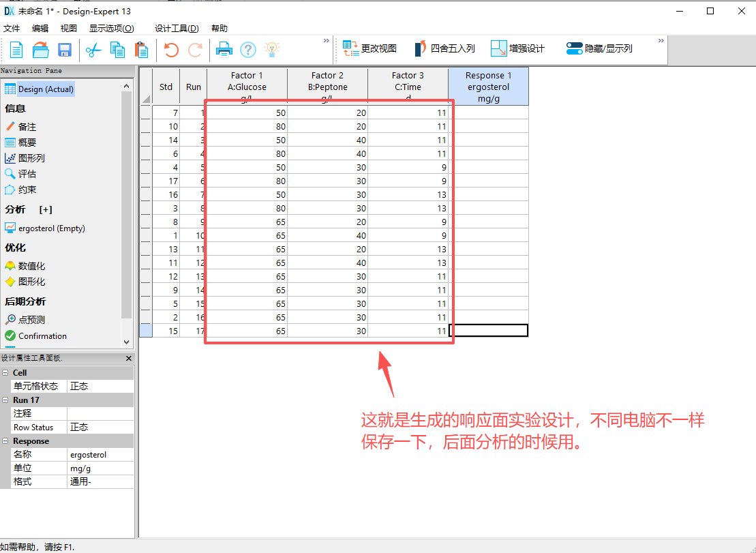Select Confirmation in the navigation pane
Image resolution: width=756 pixels, height=553 pixels.
(x=42, y=335)
